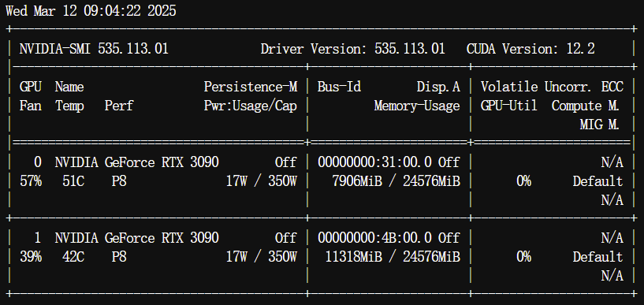Image resolution: width=644 pixels, height=305 pixels.
Task: Click 'Driver Version: 535.113.01'
Action: click(353, 50)
